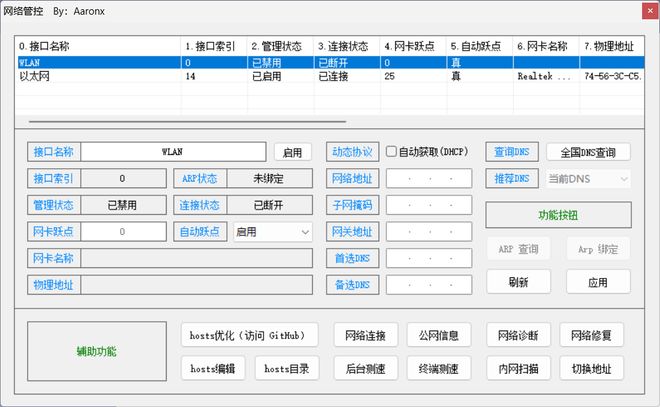Viewport: 660px width, 407px height.
Task: Click the 应用 button
Action: tap(598, 282)
